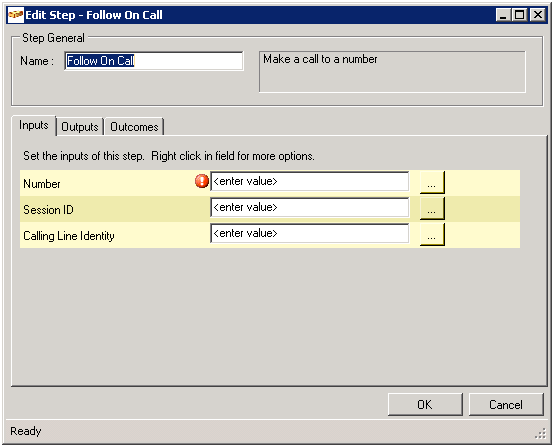
Task: Switch to the Outputs tab
Action: 79,127
